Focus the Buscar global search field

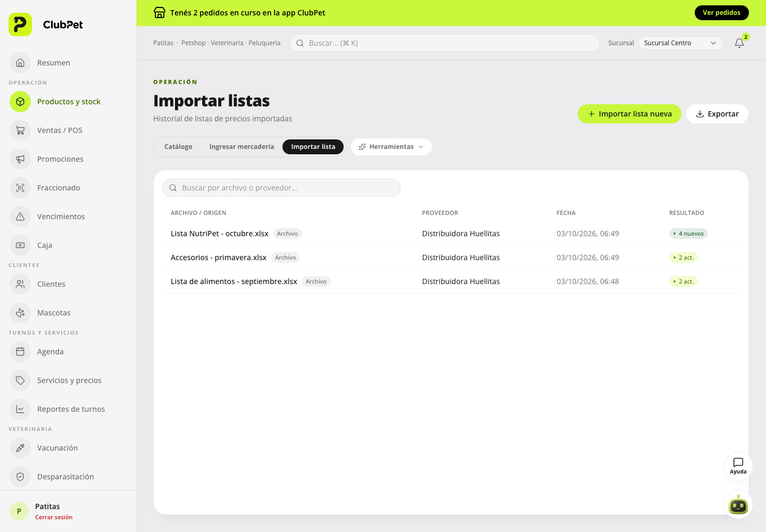pos(445,43)
